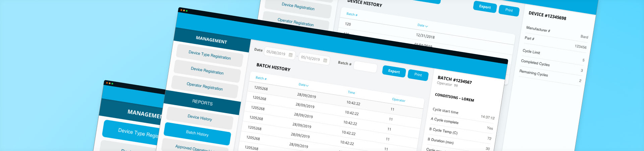
Task: Open calendar picker for the 05/08/2019 start date
Action: (x=290, y=55)
